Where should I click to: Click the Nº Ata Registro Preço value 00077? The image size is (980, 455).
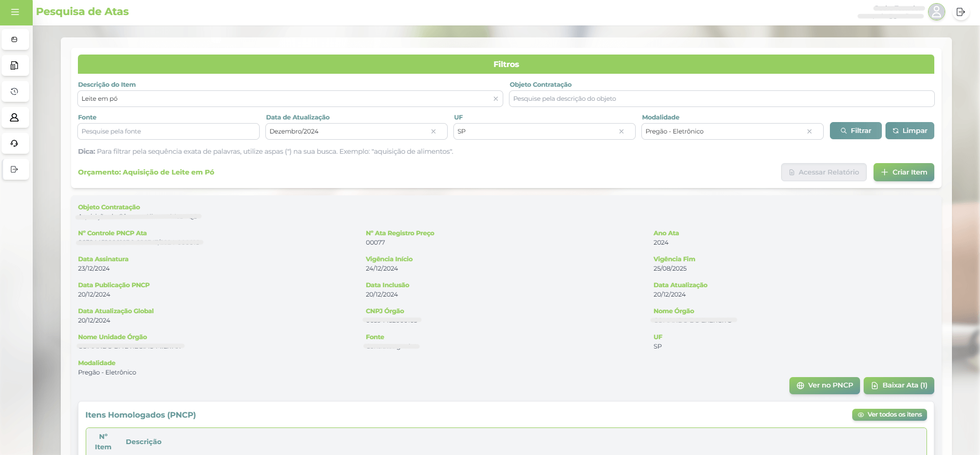click(375, 243)
